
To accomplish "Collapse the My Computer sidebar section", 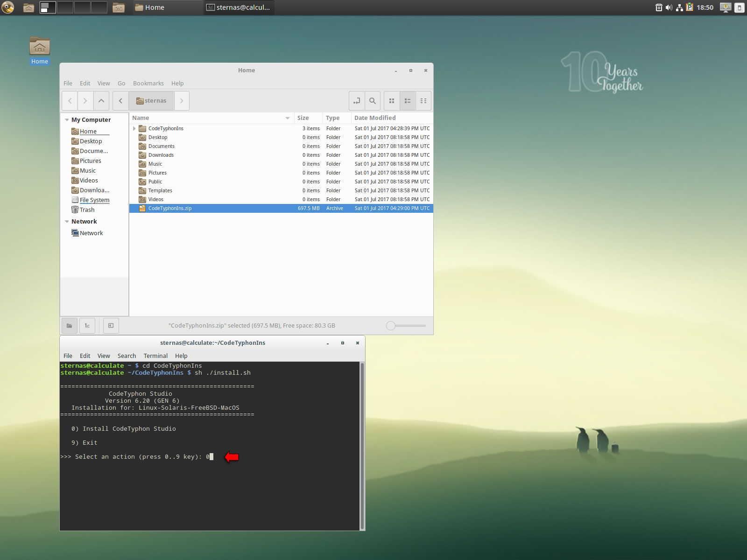I will pos(67,120).
